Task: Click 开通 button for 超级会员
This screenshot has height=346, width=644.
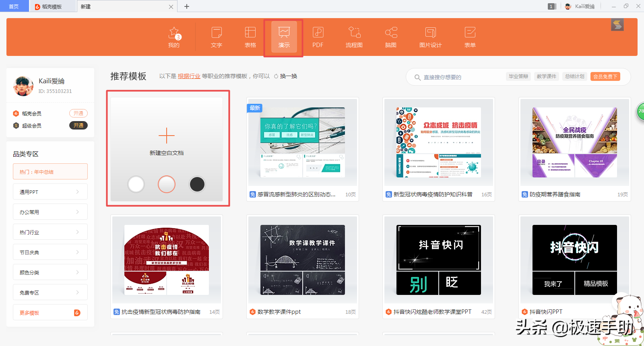Action: coord(78,126)
